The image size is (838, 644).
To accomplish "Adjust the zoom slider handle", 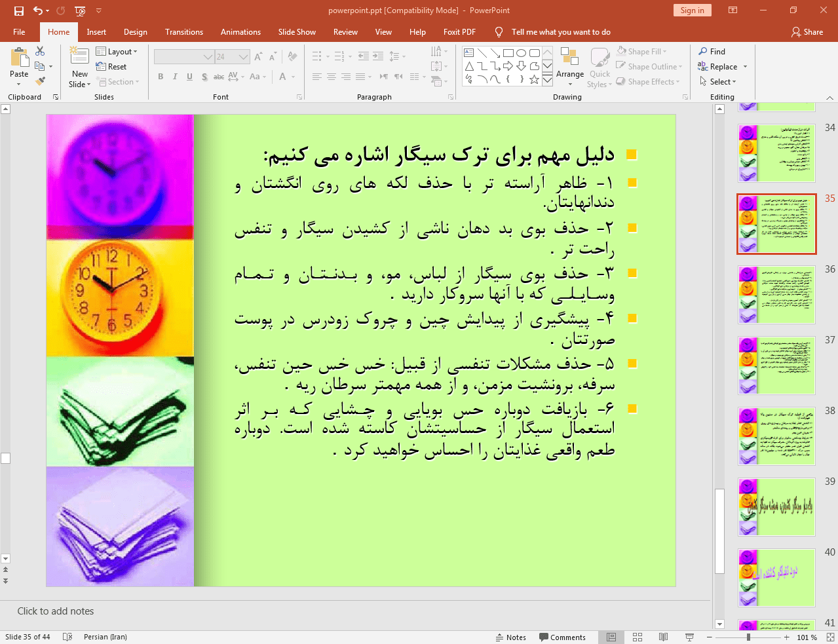I will pyautogui.click(x=748, y=637).
